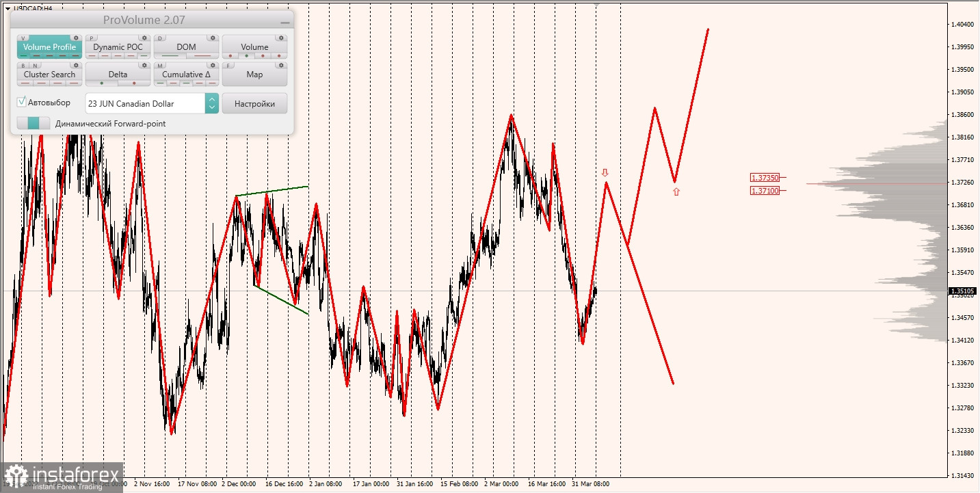
Task: Click the 15 Feb 08:00 time label
Action: pyautogui.click(x=460, y=483)
